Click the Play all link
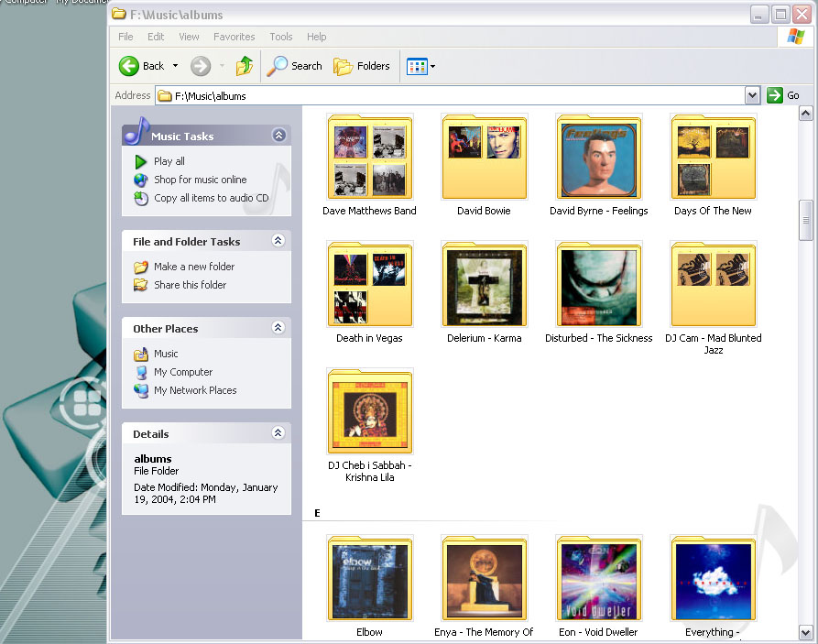This screenshot has height=644, width=818. pyautogui.click(x=169, y=162)
